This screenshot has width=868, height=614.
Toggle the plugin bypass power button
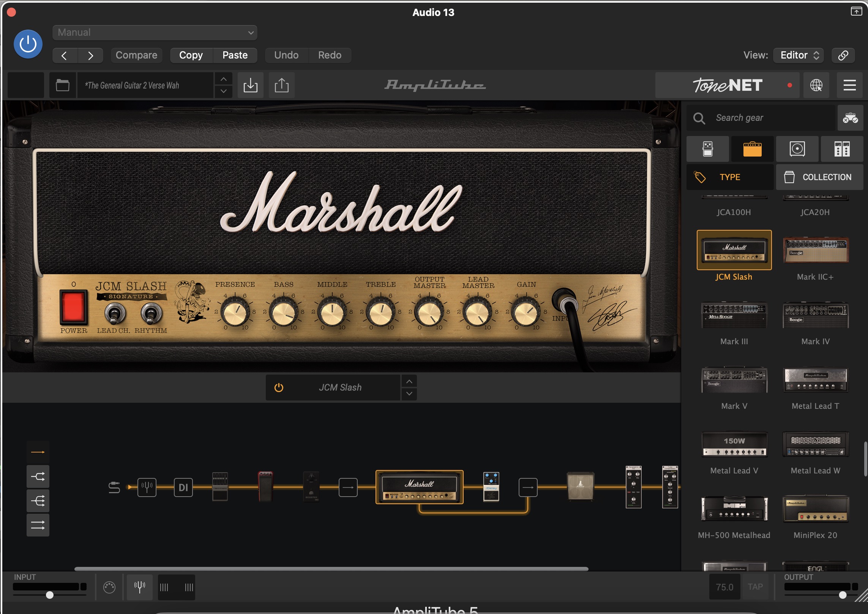coord(28,44)
